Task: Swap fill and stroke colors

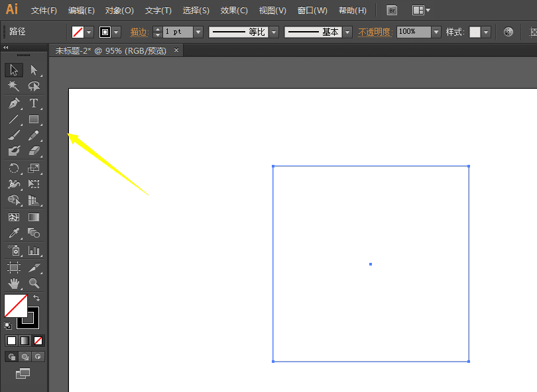Action: tap(36, 298)
